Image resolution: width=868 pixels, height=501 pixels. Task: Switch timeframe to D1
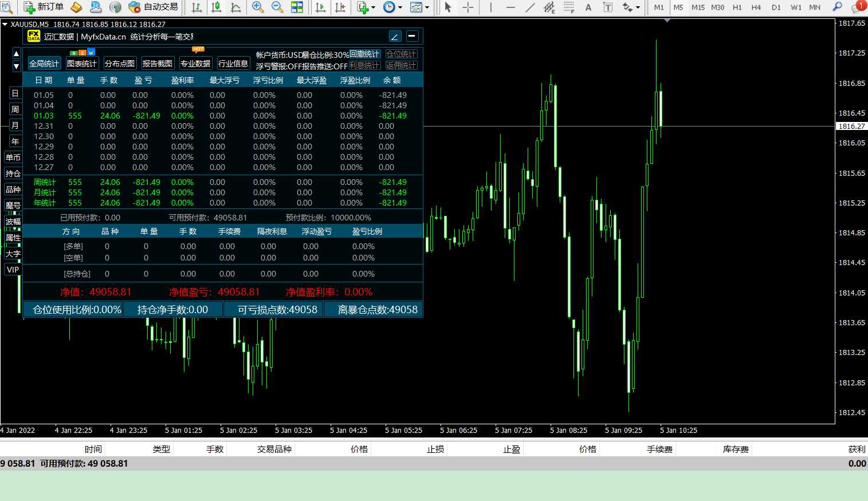tap(776, 7)
